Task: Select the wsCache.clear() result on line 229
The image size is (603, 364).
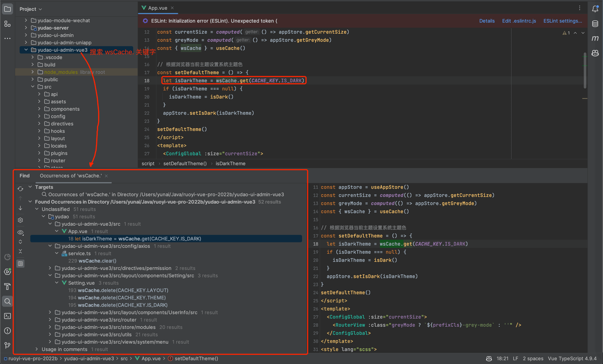Action: [97, 261]
